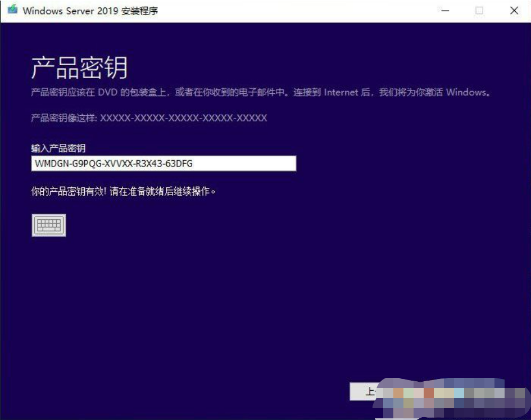Image resolution: width=531 pixels, height=420 pixels.
Task: Click the partially hidden Back (上一步) button
Action: (364, 391)
